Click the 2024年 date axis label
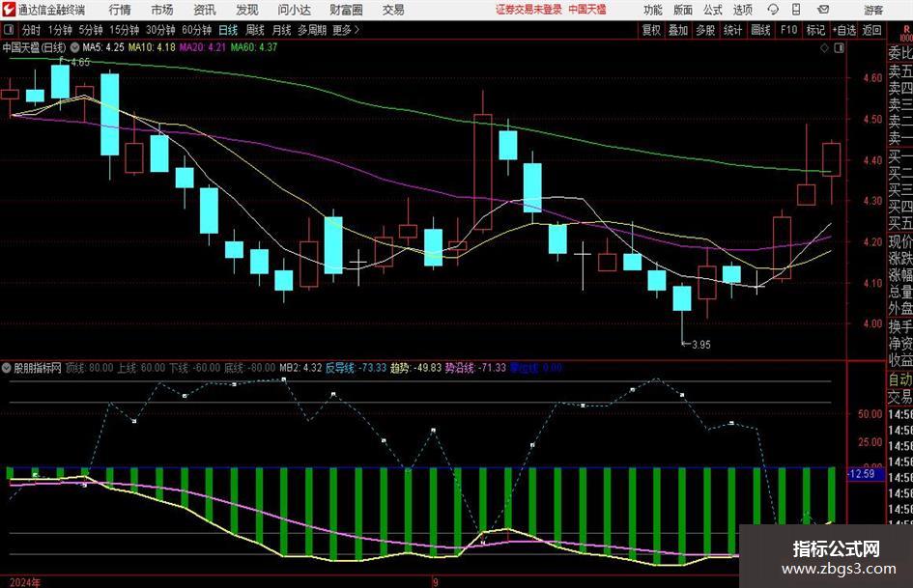Image resolution: width=913 pixels, height=588 pixels. (25, 582)
